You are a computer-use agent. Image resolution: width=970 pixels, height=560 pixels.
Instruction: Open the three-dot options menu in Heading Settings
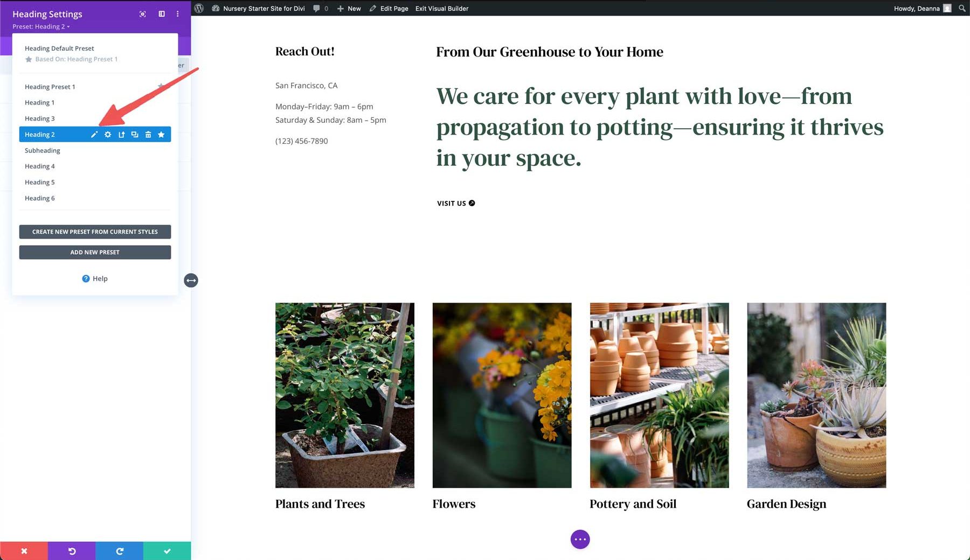[x=178, y=13]
